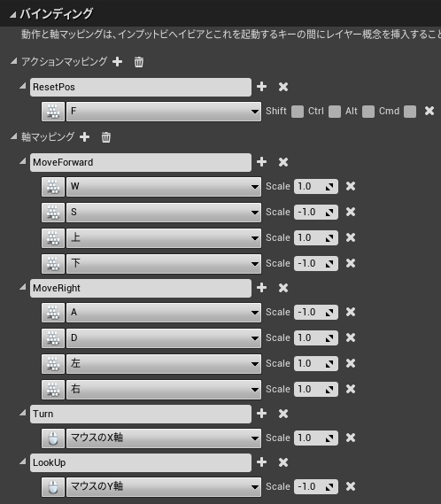Collapse the 軸マッピング list
Image resolution: width=441 pixels, height=504 pixels.
click(13, 136)
